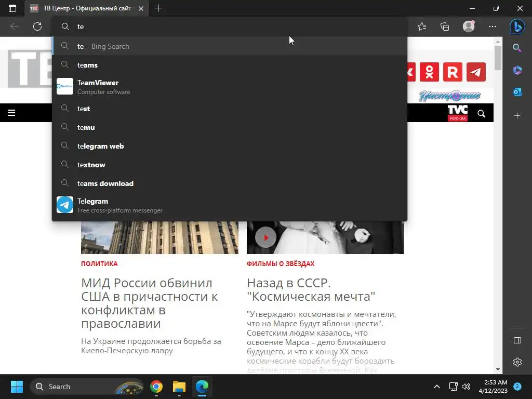The width and height of the screenshot is (532, 399).
Task: Click Microsoft Edge taskbar icon
Action: [x=202, y=387]
